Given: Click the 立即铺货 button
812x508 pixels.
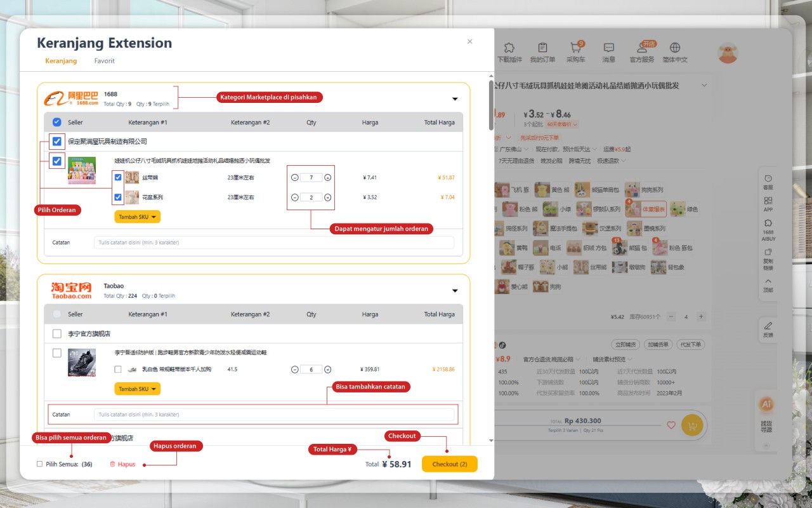Looking at the screenshot, I should [625, 345].
